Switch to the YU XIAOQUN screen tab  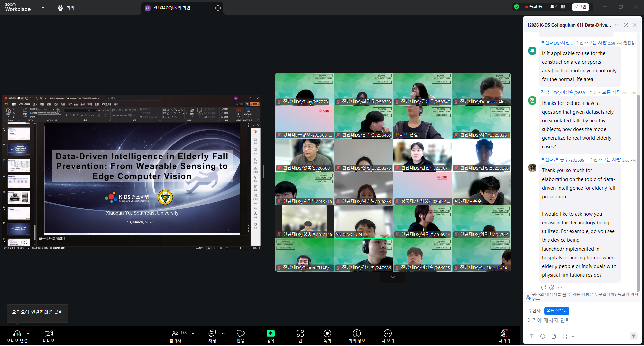172,8
